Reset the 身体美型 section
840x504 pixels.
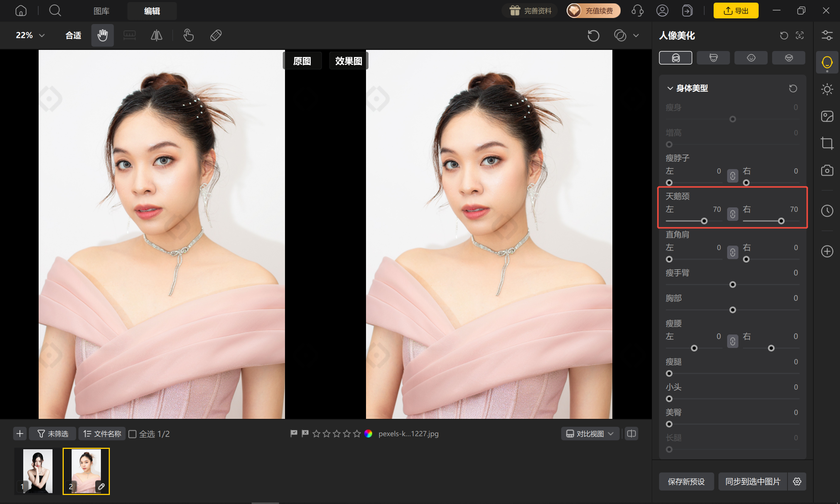tap(793, 88)
